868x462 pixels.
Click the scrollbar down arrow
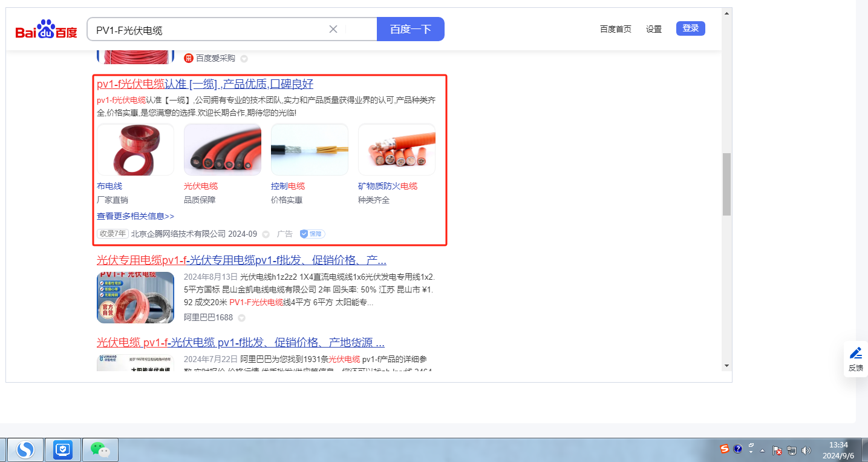coord(726,366)
